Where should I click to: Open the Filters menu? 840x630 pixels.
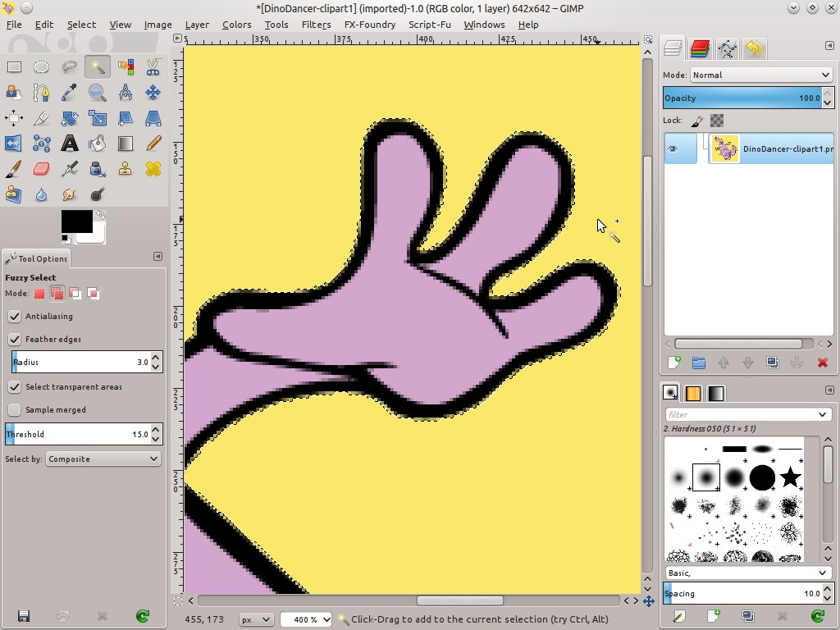click(316, 25)
